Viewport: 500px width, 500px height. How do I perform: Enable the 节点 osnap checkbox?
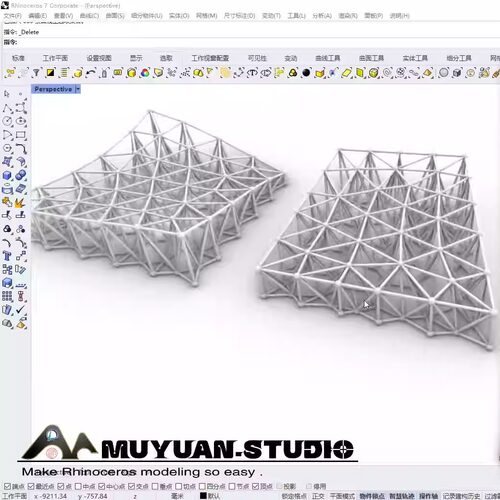232,486
